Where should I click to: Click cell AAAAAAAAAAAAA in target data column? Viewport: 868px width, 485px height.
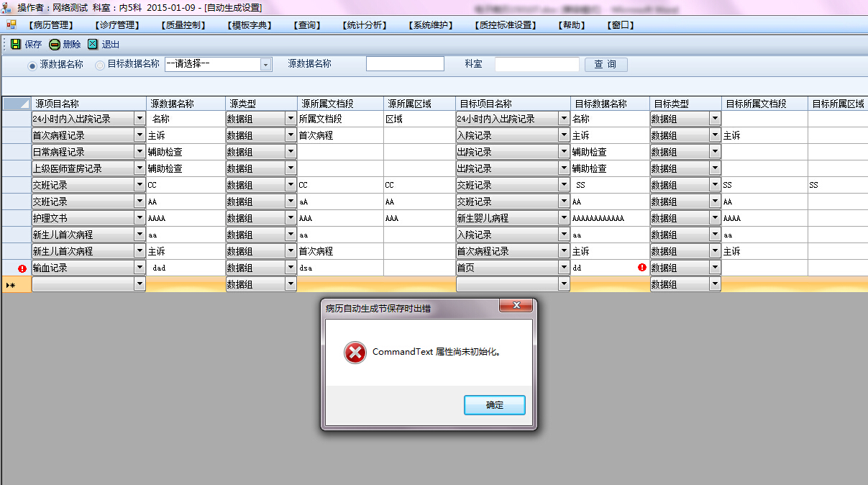point(611,218)
